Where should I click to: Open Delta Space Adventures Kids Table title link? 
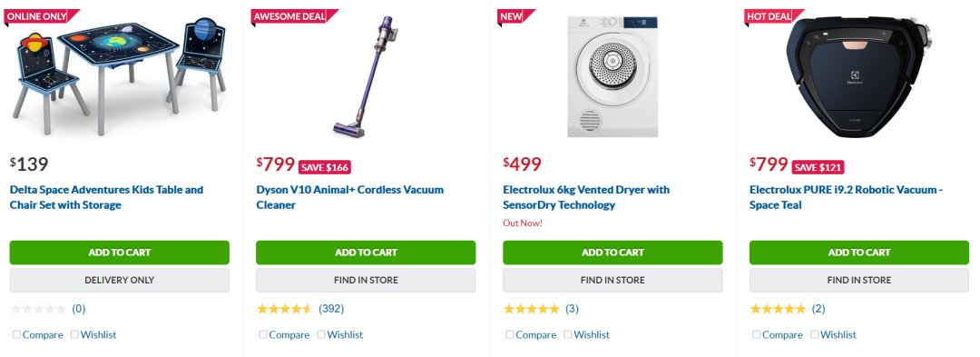tap(106, 197)
